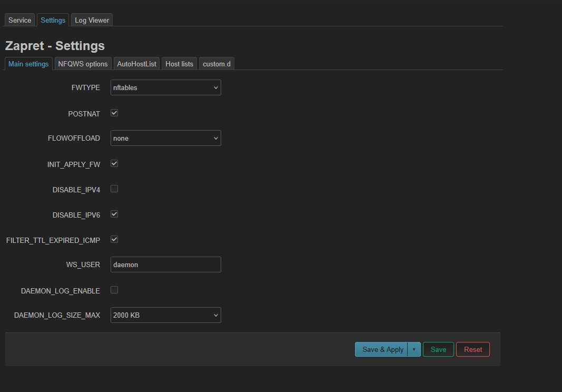Toggle the FILTER_TTL_EXPIRED_ICMP checkbox
The width and height of the screenshot is (562, 392).
114,239
